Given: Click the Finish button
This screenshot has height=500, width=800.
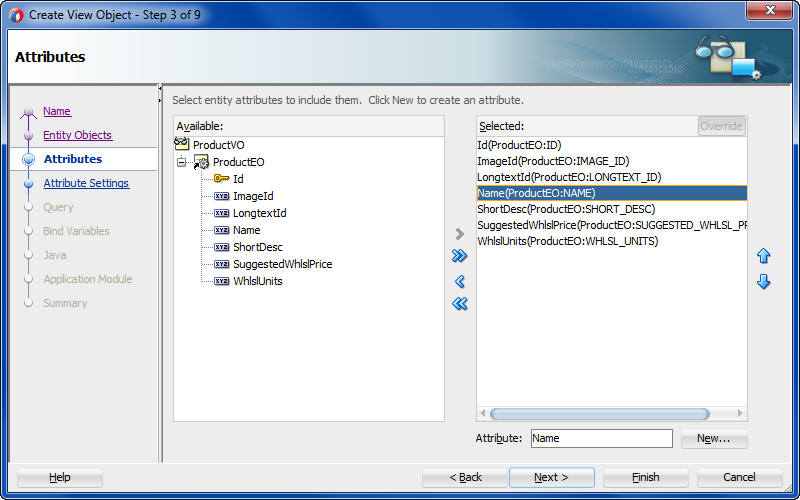Looking at the screenshot, I should click(645, 478).
